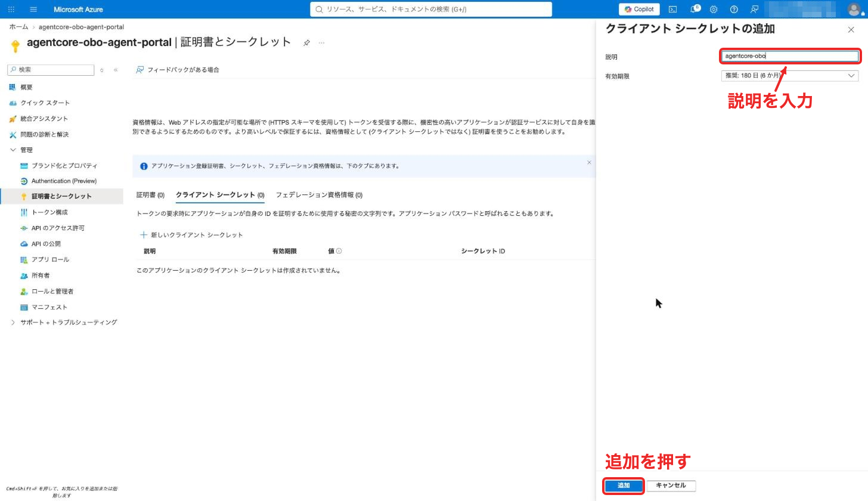Launch Cloud Shell from top bar
Viewport: 868px width, 501px height.
tap(672, 9)
